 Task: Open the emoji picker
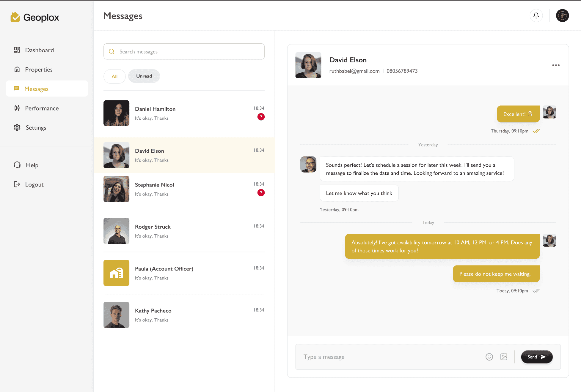[489, 357]
